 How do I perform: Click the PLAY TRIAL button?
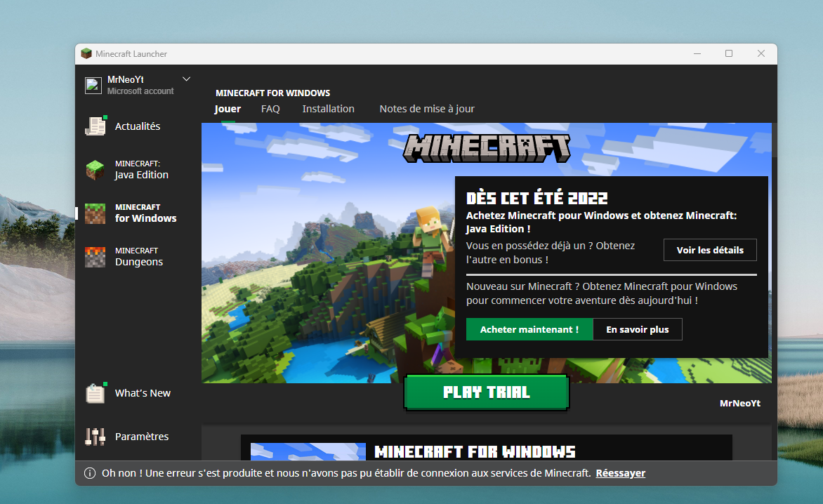pos(487,392)
